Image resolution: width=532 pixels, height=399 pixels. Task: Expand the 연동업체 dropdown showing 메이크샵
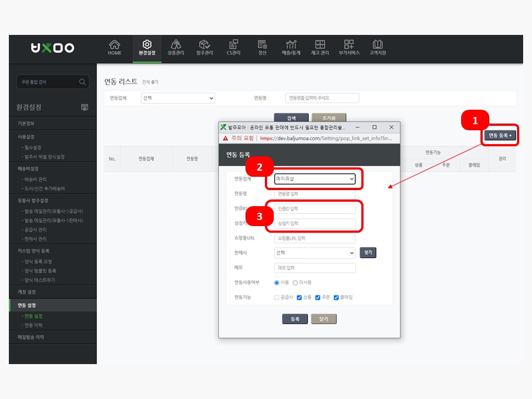click(x=315, y=179)
